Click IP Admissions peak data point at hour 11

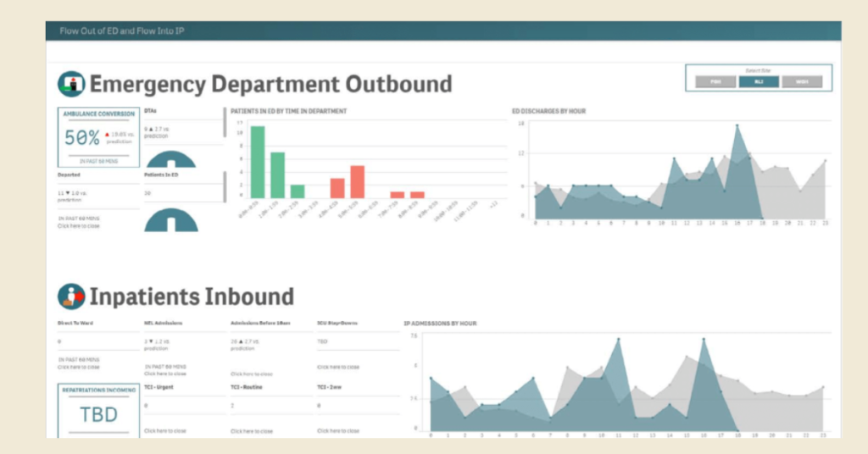[618, 339]
